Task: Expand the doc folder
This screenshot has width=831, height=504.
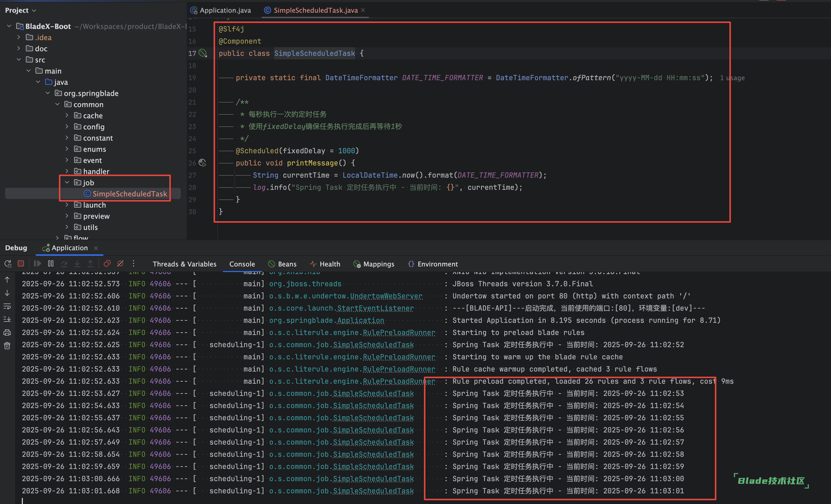Action: pos(19,48)
